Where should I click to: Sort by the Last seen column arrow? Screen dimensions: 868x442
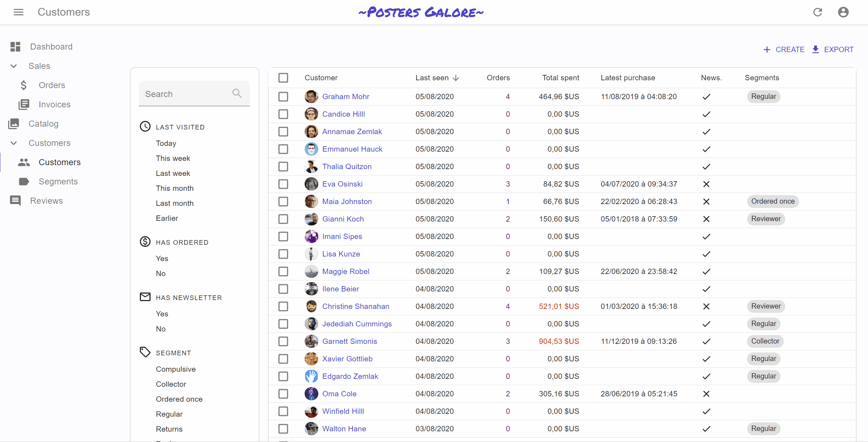pos(456,78)
